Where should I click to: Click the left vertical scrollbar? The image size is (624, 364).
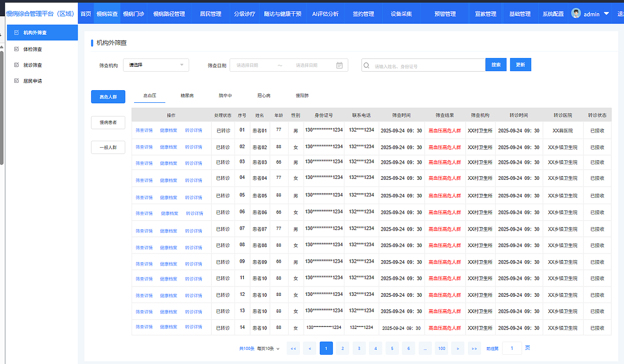pos(2,107)
